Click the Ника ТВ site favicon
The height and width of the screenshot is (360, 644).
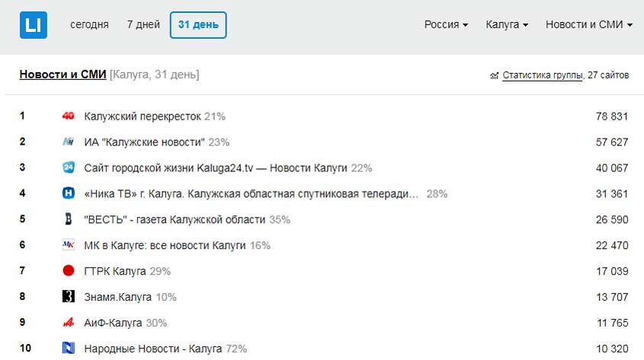[x=68, y=194]
